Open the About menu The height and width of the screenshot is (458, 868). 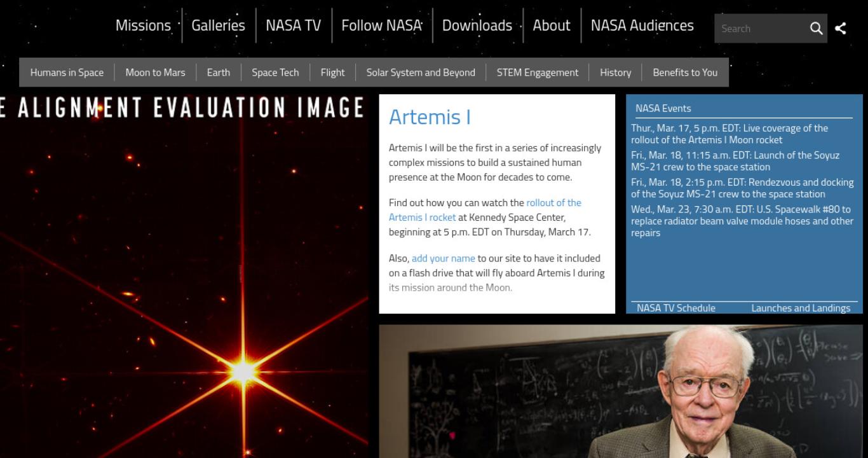click(552, 25)
